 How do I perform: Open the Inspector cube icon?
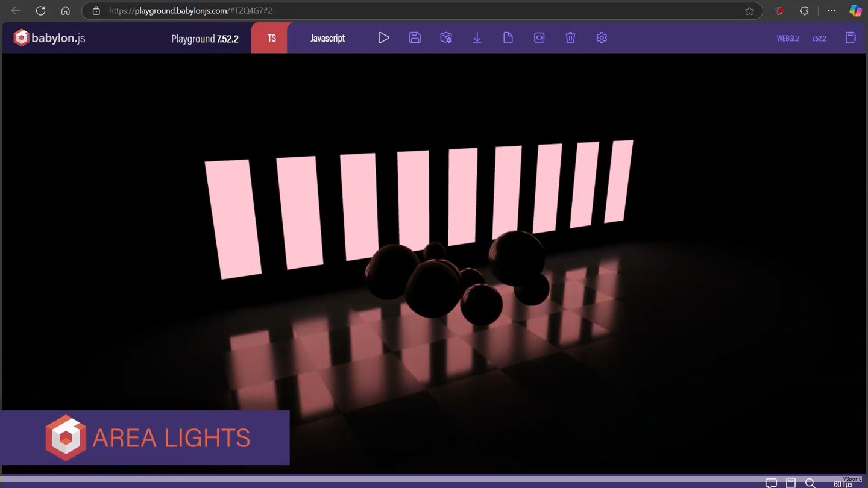(446, 38)
